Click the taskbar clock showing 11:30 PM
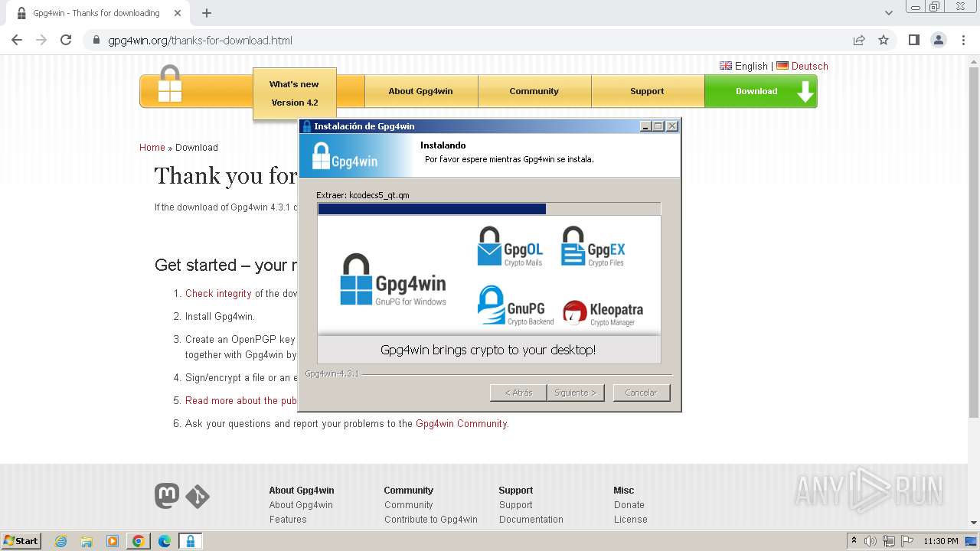980x551 pixels. click(x=941, y=541)
